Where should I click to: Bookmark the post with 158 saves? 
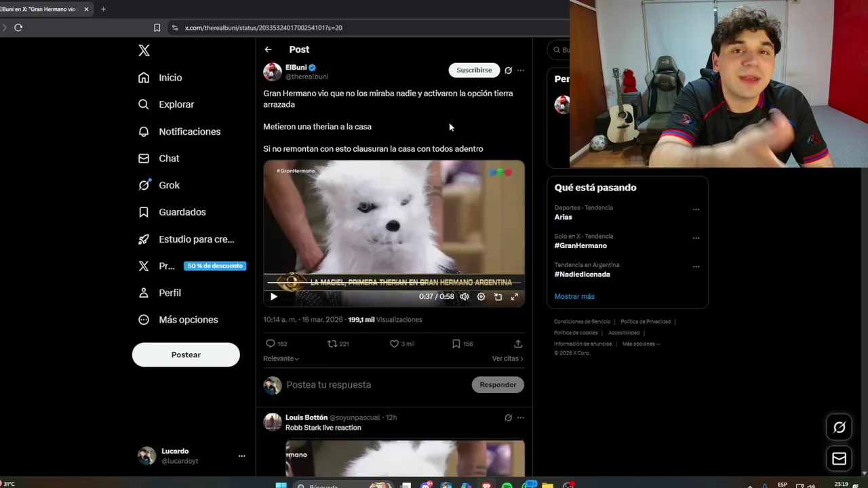462,344
